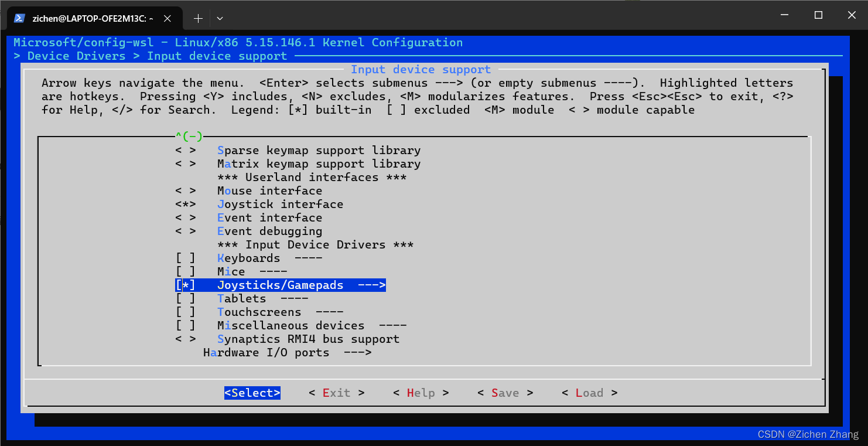Click the < Help > button

point(421,393)
